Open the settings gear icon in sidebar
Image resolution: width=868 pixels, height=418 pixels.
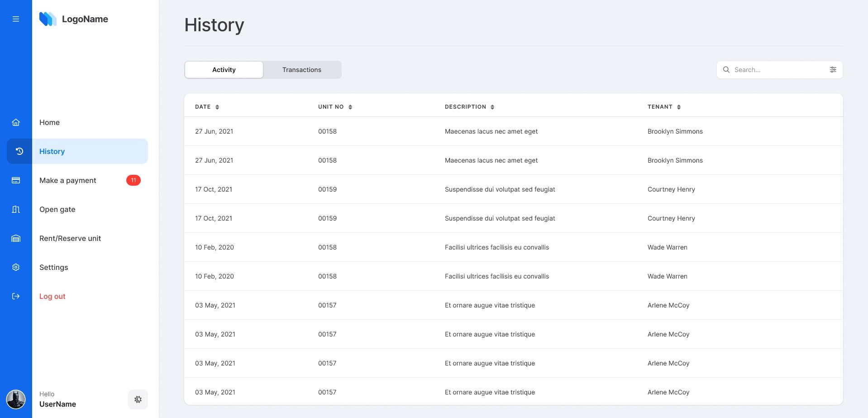pos(16,267)
